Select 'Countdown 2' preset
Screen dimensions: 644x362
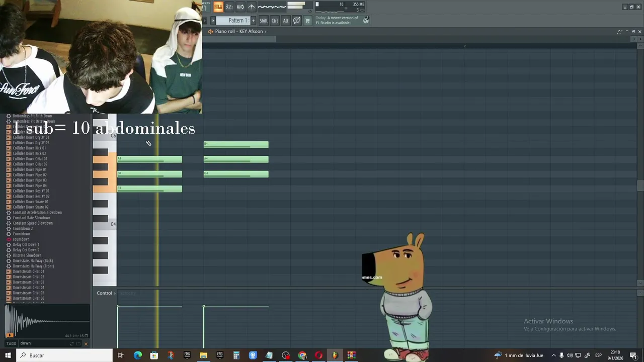pos(23,229)
